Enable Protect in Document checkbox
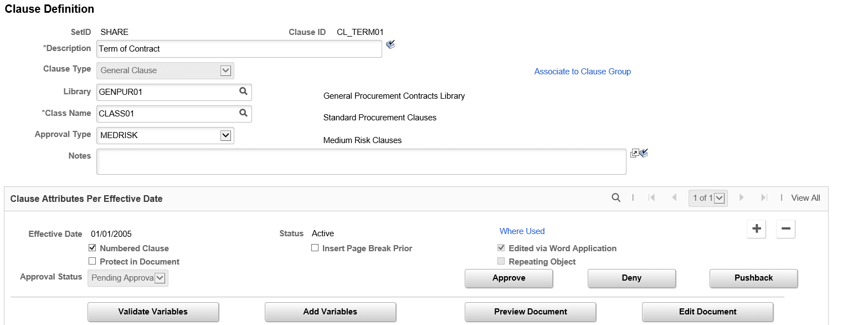The height and width of the screenshot is (325, 868). 93,262
